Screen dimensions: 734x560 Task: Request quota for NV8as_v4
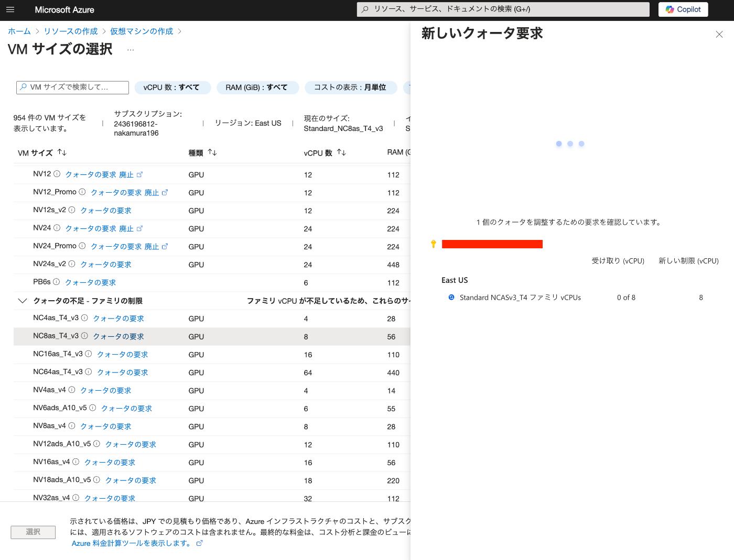pyautogui.click(x=106, y=426)
